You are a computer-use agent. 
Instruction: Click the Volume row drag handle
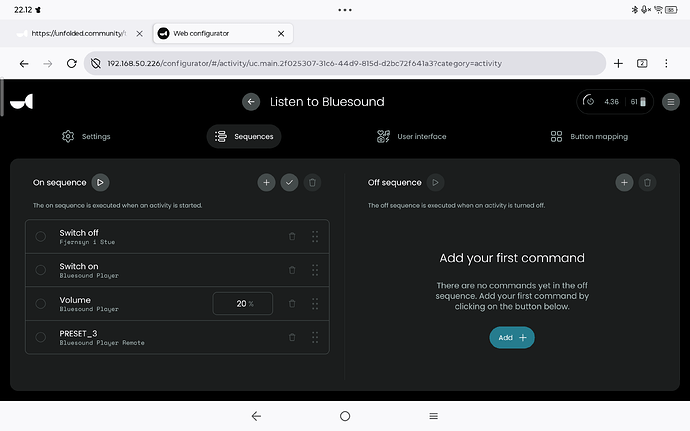(315, 304)
